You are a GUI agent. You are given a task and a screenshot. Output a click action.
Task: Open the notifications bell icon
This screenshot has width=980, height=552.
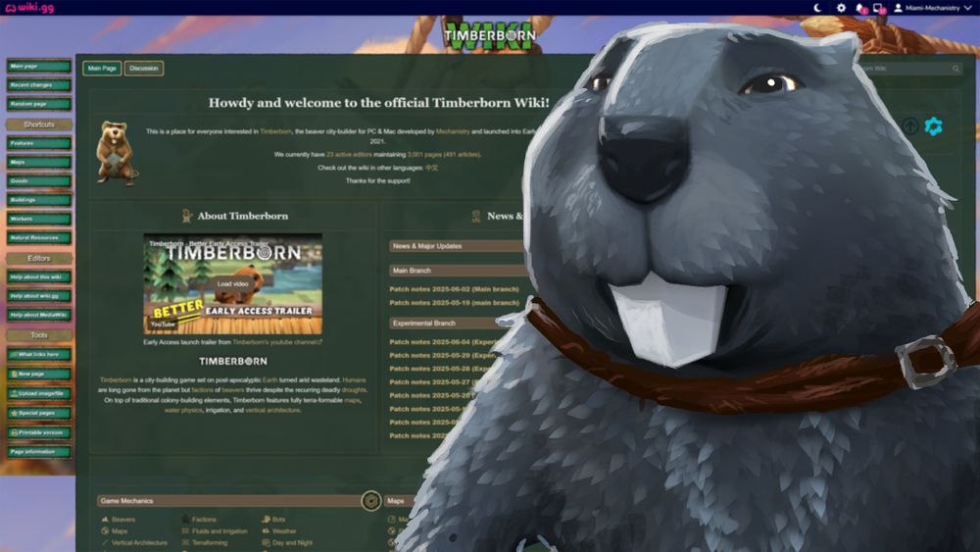tap(860, 8)
